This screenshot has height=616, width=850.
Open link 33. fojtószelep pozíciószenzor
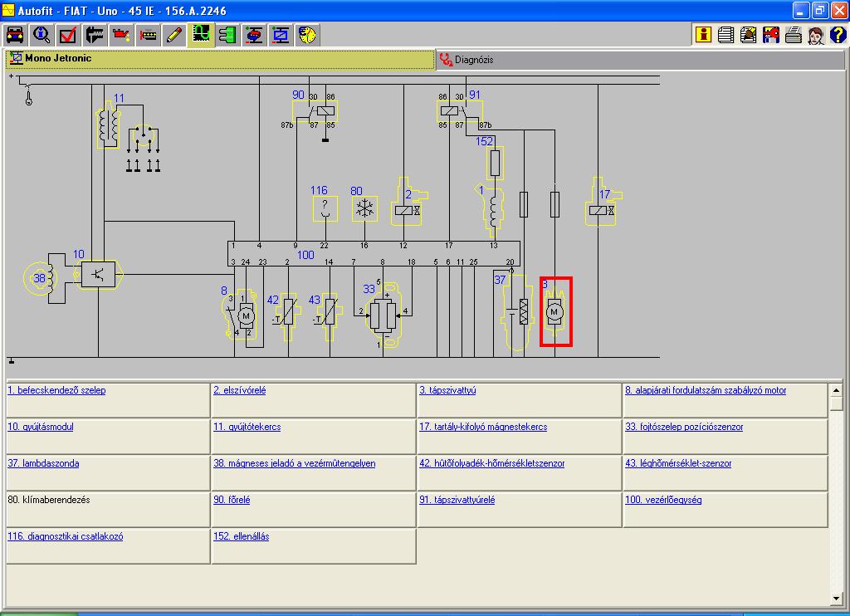click(684, 427)
